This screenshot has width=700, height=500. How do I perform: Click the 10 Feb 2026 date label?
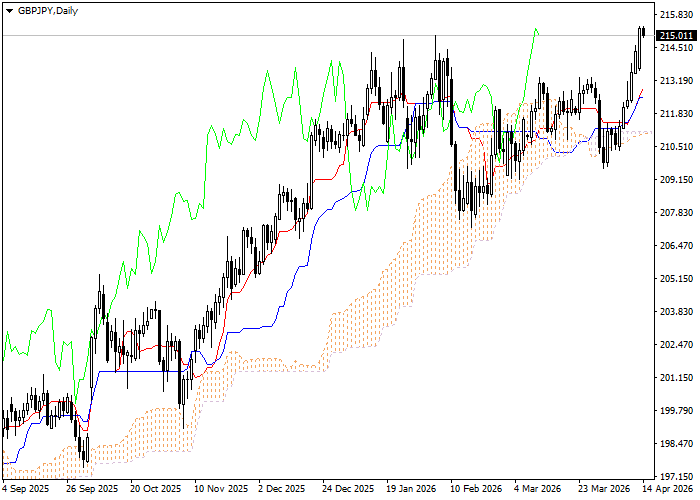(476, 489)
